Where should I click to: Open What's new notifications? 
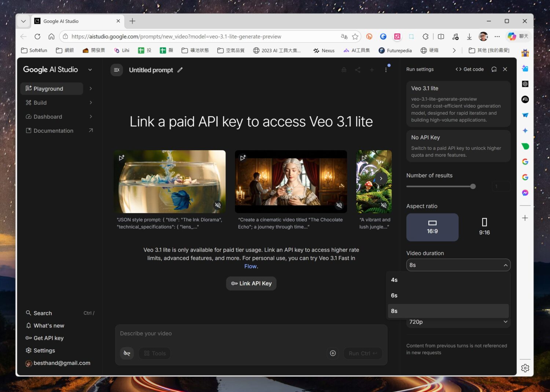pyautogui.click(x=45, y=326)
